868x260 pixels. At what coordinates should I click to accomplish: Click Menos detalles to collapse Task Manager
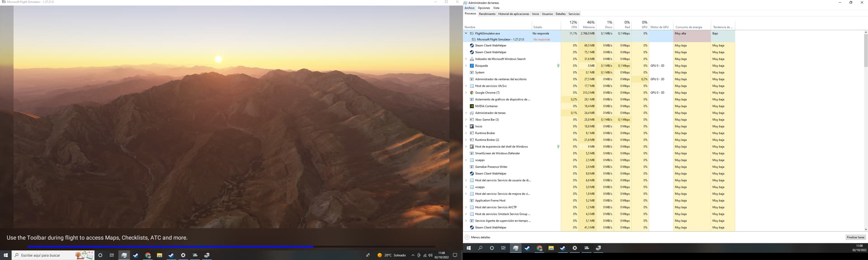(477, 237)
